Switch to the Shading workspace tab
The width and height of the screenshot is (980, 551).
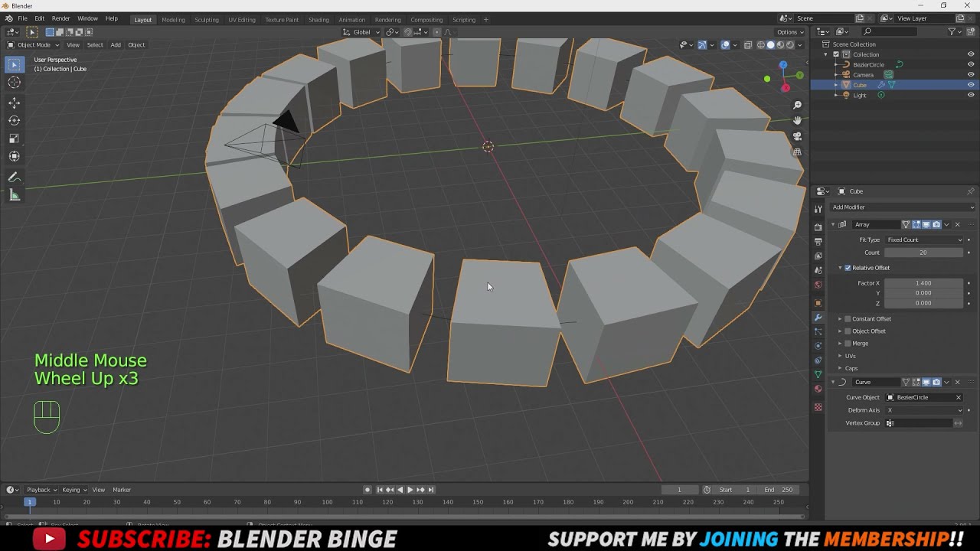point(318,20)
